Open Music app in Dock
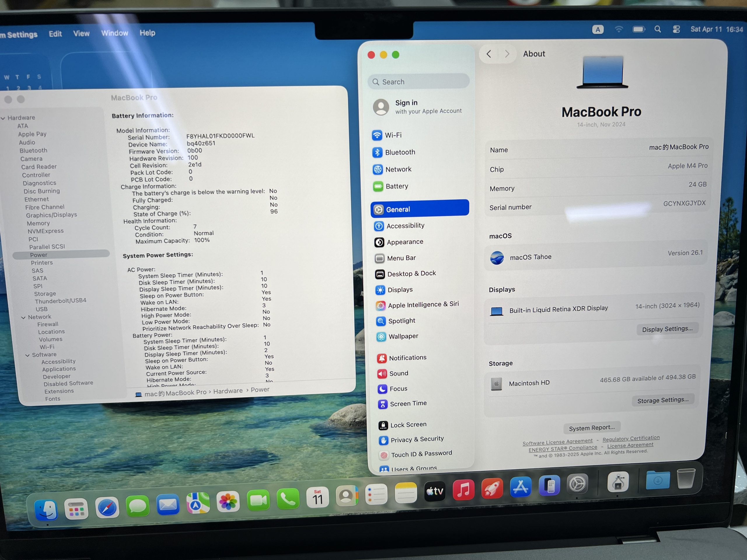Screen dimensions: 747x560 [463, 489]
